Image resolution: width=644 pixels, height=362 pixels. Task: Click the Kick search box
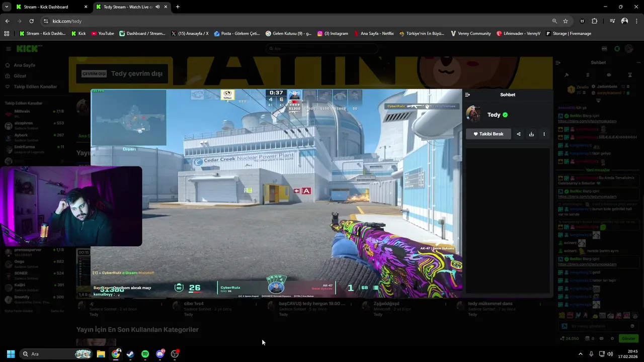pos(322,49)
